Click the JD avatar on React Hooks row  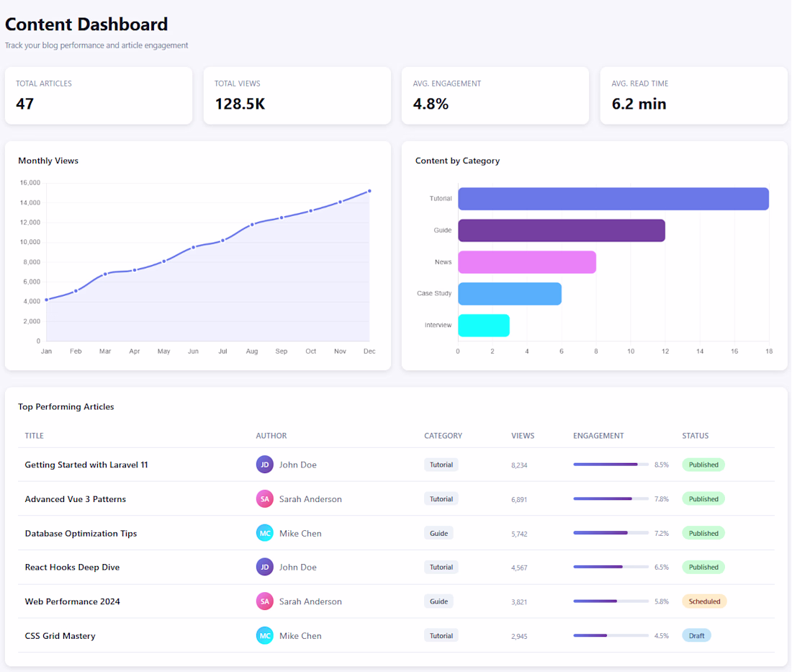coord(265,567)
